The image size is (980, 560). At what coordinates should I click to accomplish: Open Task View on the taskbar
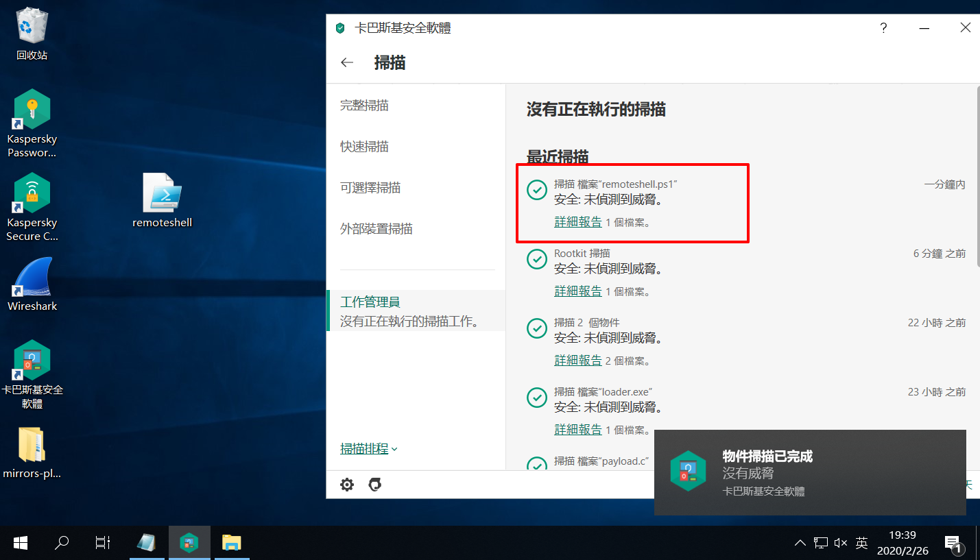point(103,543)
